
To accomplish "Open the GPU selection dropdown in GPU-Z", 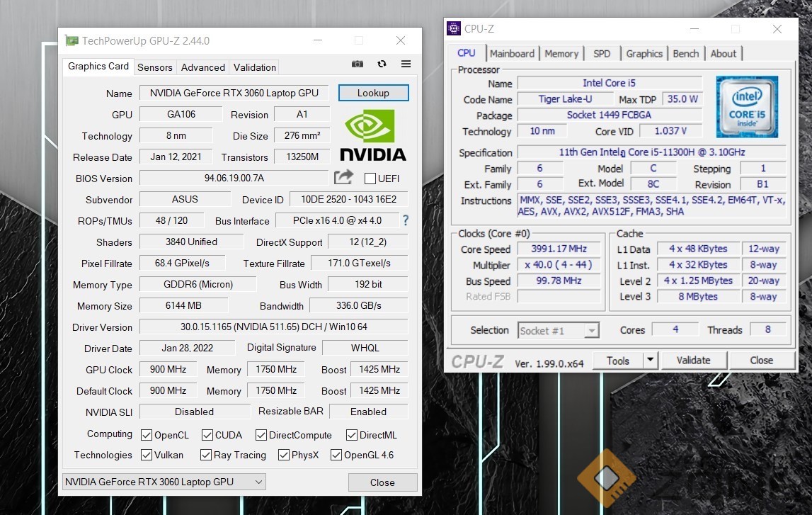I will tap(164, 482).
